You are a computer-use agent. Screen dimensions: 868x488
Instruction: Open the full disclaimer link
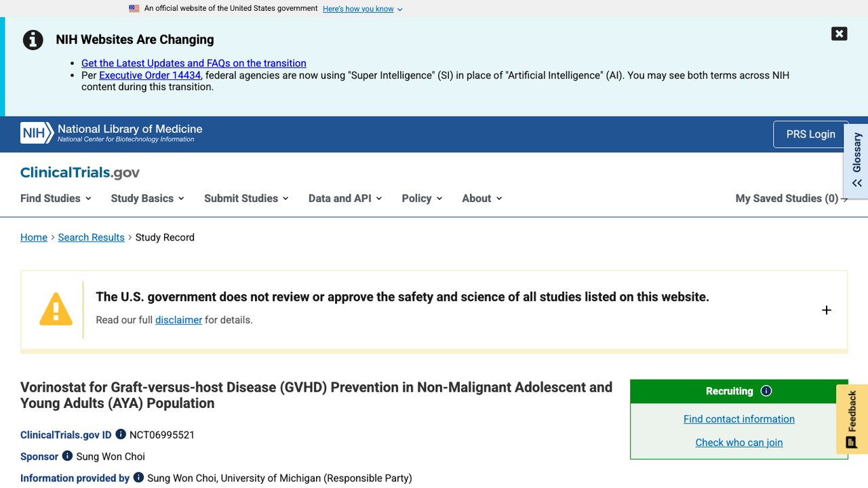(179, 320)
